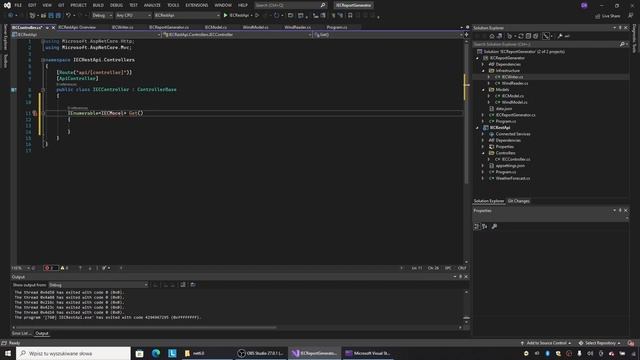640x360 pixels.
Task: Open the BUILD menu
Action: pyautogui.click(x=98, y=5)
